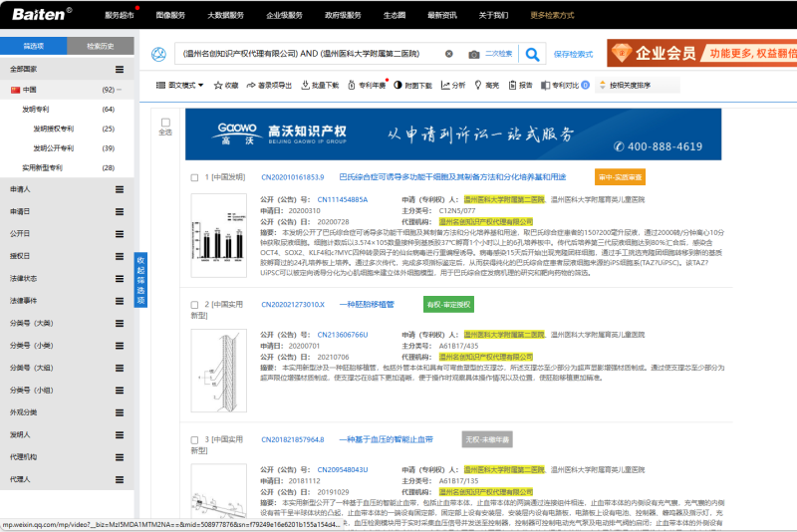Viewport: 797px width, 532px height.
Task: Check result 2 checkbox for 一种胚胎移植管
Action: click(194, 305)
